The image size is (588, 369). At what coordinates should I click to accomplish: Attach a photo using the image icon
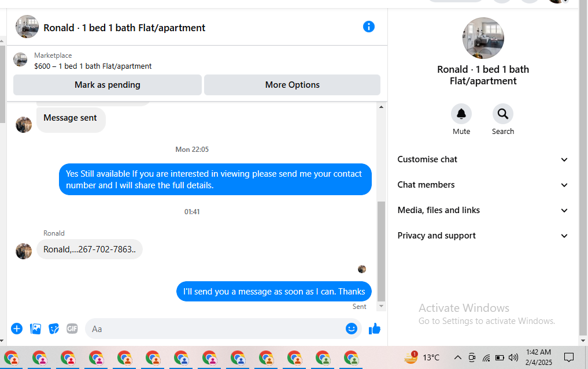(35, 329)
